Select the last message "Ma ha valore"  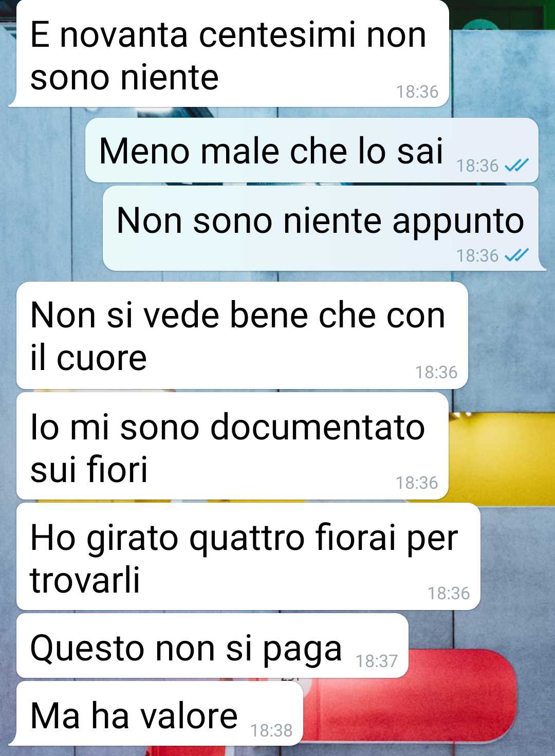coord(156,713)
